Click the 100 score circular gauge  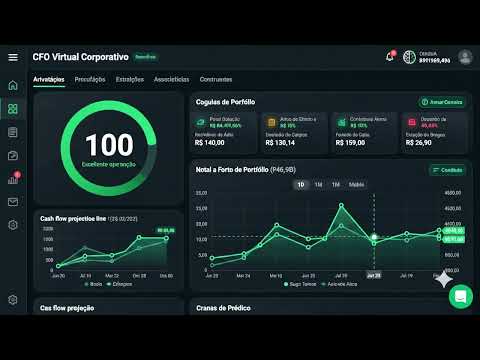coord(109,148)
